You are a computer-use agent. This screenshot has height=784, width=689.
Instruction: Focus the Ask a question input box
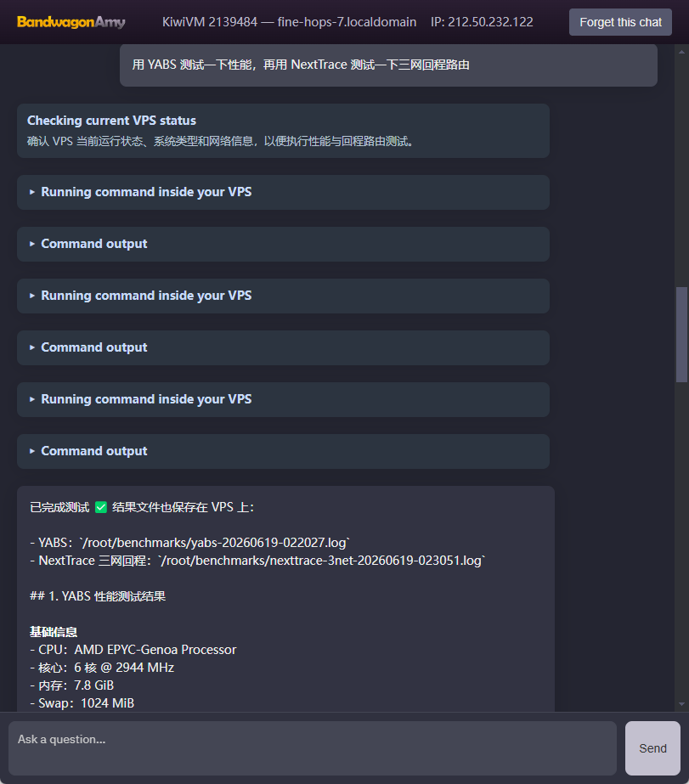313,748
